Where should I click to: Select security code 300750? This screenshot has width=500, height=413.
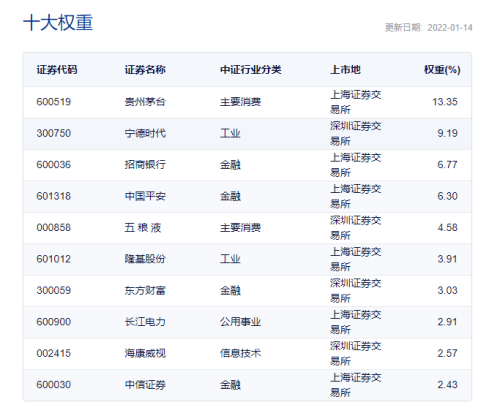click(x=54, y=133)
